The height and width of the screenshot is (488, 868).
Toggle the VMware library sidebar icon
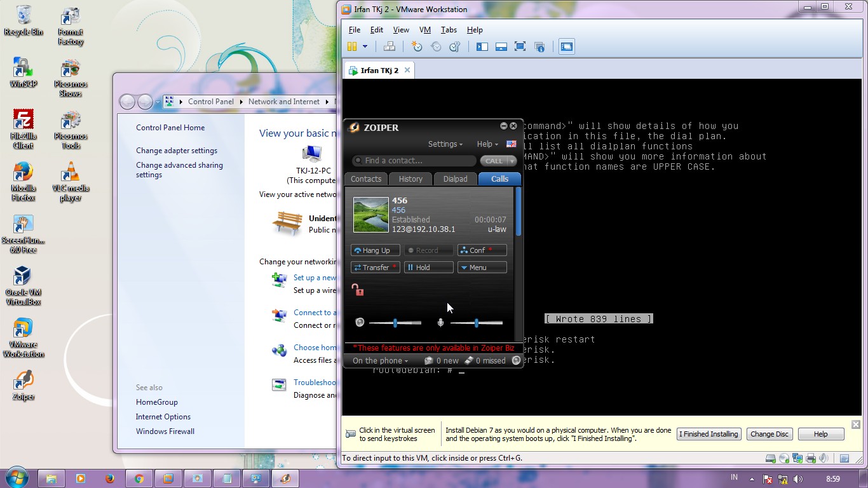pos(482,46)
